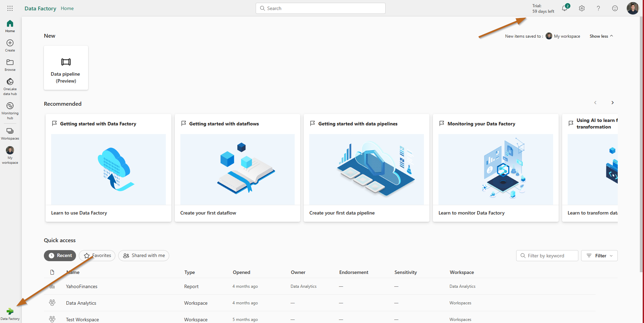Open Getting started with dataflows card
This screenshot has width=644, height=323.
[x=237, y=168]
